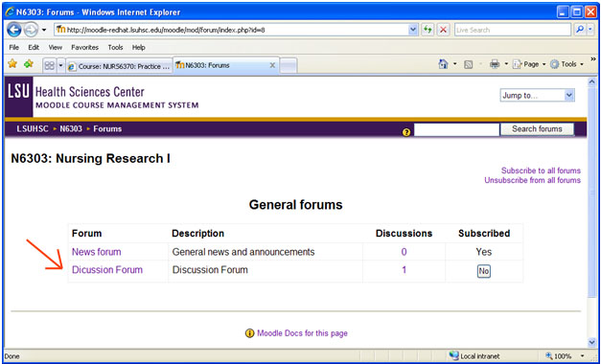
Task: Click the forum search text box
Action: (x=456, y=129)
